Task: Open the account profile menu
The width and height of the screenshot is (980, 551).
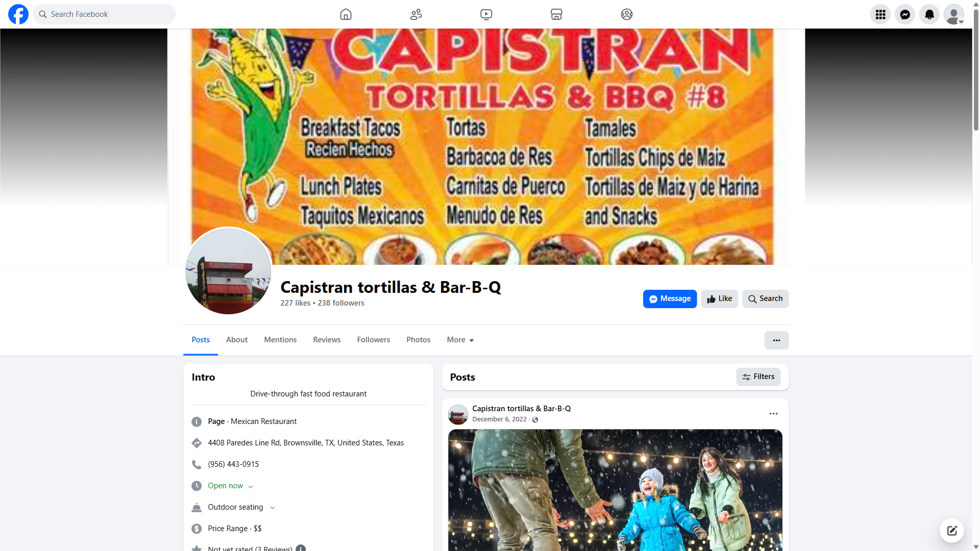Action: [x=954, y=14]
